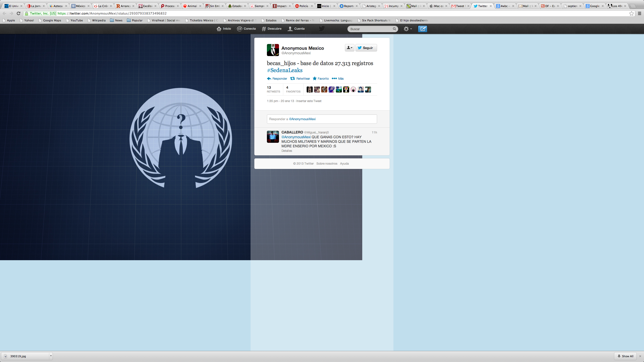Expand Detalles of the reply
Image resolution: width=644 pixels, height=362 pixels.
coord(287,151)
